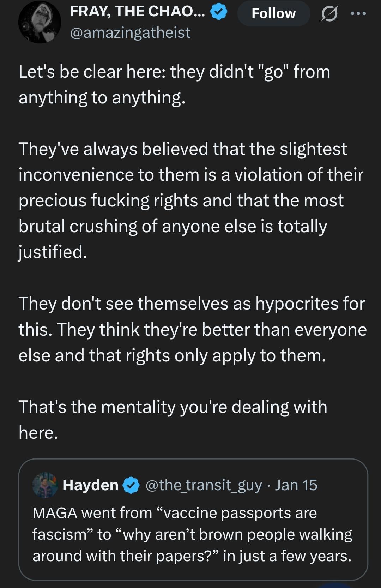Click the FRAY, THE CHAO... display name
381x588 pixels.
[137, 12]
